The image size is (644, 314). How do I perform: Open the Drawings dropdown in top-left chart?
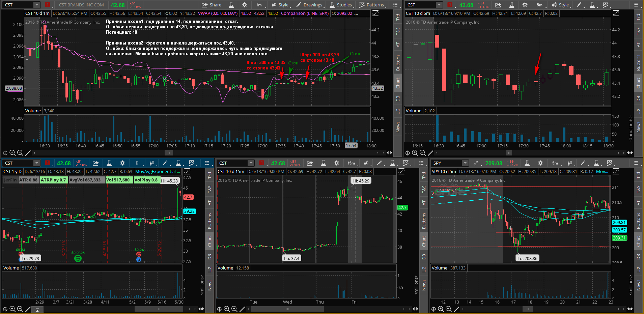[x=310, y=5]
